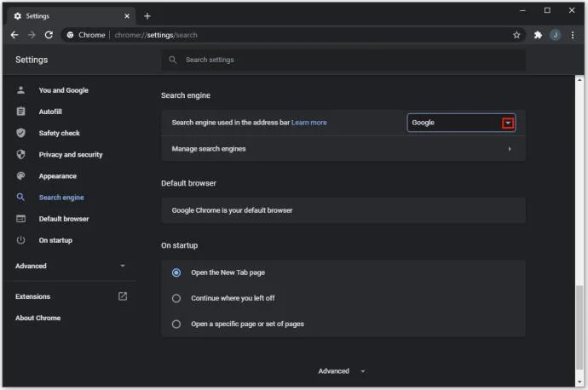588x390 pixels.
Task: Reload the settings page
Action: [49, 35]
